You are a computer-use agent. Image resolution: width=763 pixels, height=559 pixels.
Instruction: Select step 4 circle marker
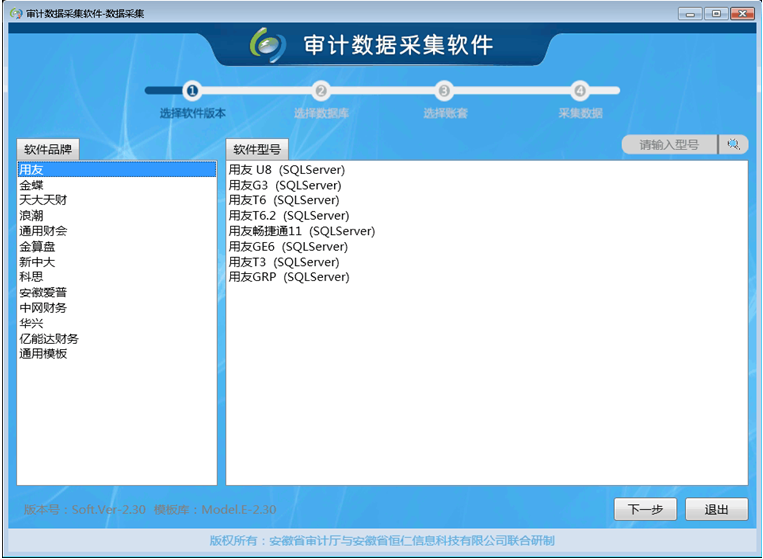580,91
